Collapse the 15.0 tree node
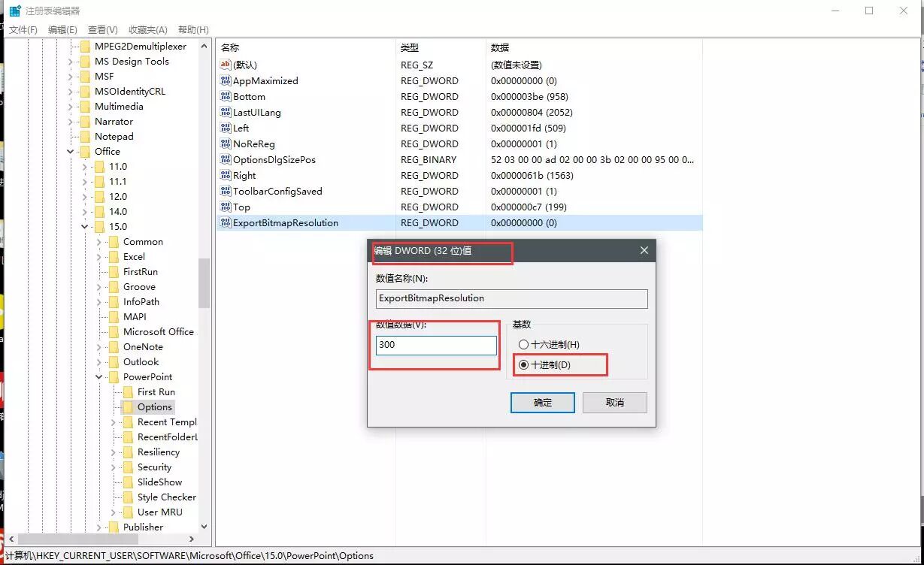This screenshot has height=565, width=924. (x=85, y=226)
